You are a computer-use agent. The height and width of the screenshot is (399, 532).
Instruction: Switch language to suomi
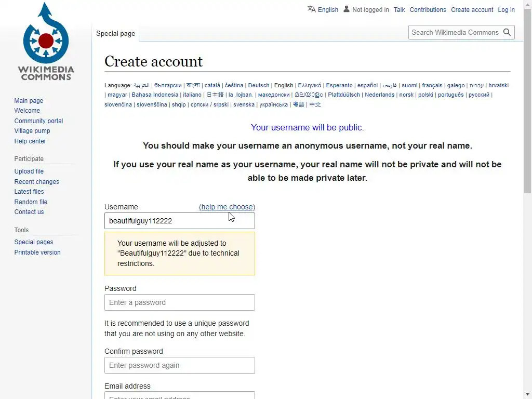(409, 86)
